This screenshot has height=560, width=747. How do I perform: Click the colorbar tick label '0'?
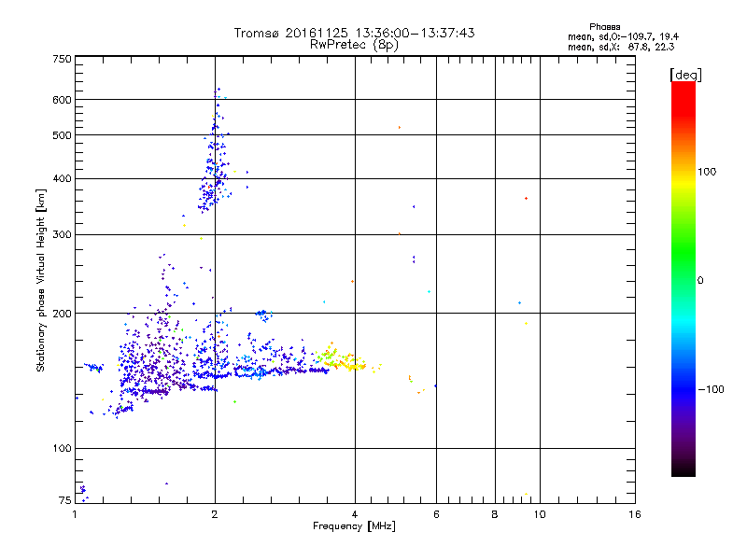[699, 281]
